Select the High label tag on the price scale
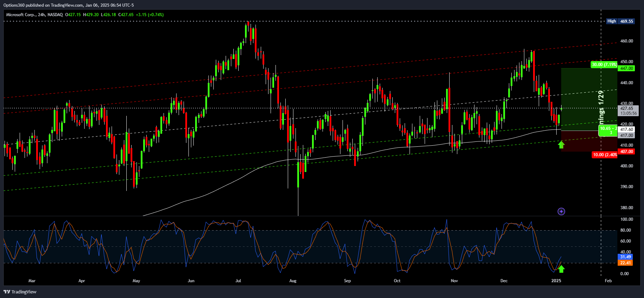 click(612, 21)
